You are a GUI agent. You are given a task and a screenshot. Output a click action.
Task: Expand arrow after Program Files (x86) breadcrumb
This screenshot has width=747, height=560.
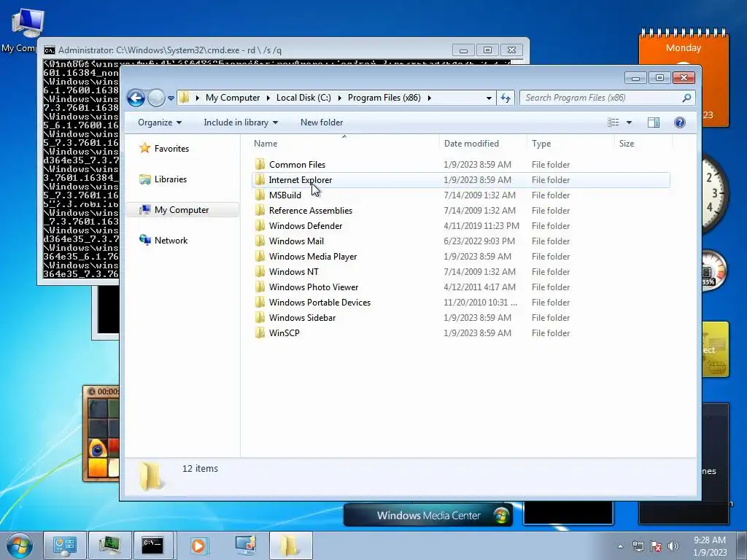[x=429, y=98]
